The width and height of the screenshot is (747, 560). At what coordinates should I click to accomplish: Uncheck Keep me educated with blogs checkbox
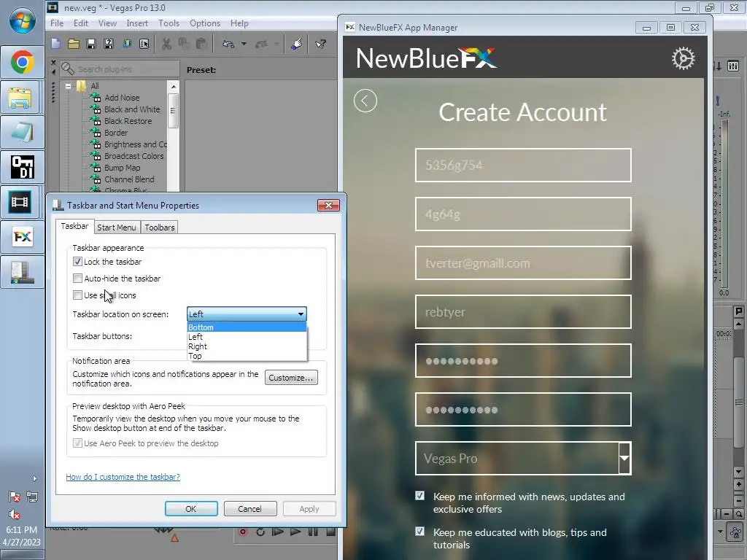[x=419, y=531]
